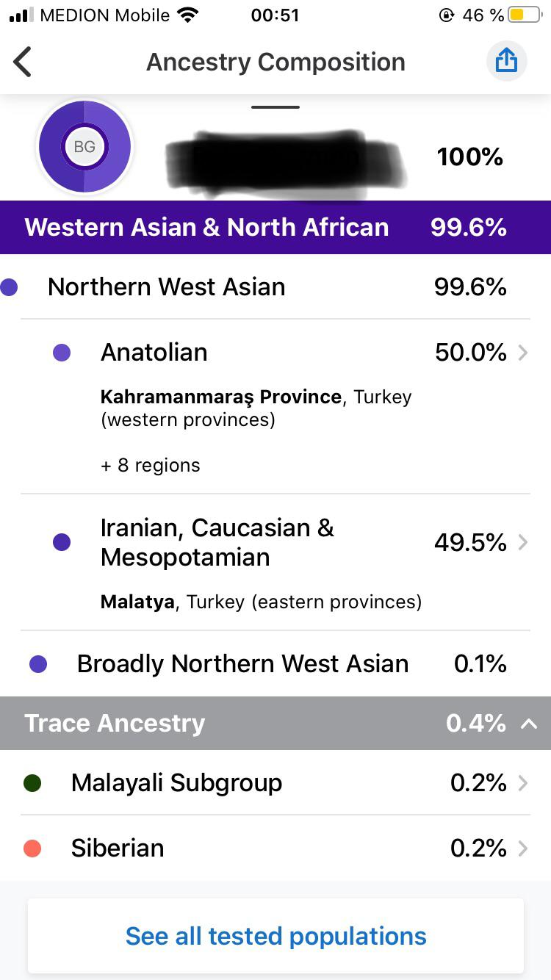Viewport: 551px width, 980px height.
Task: Collapse the Trace Ancestry section
Action: [x=528, y=724]
